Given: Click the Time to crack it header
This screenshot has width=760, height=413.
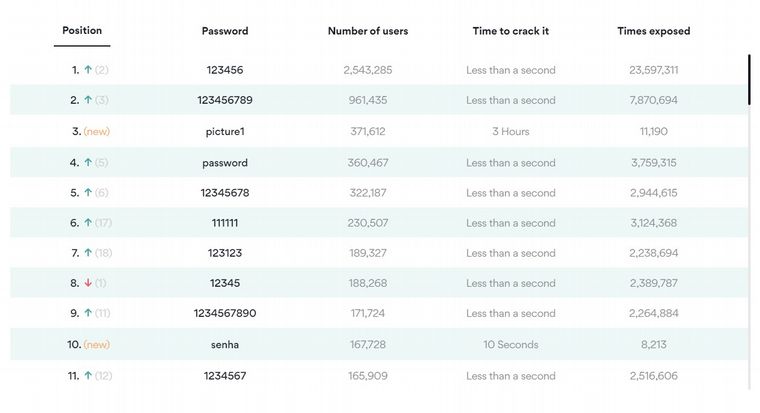Looking at the screenshot, I should tap(511, 31).
